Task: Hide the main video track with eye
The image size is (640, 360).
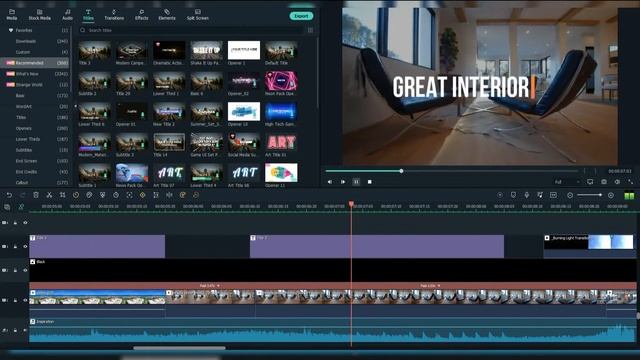Action: (x=25, y=300)
